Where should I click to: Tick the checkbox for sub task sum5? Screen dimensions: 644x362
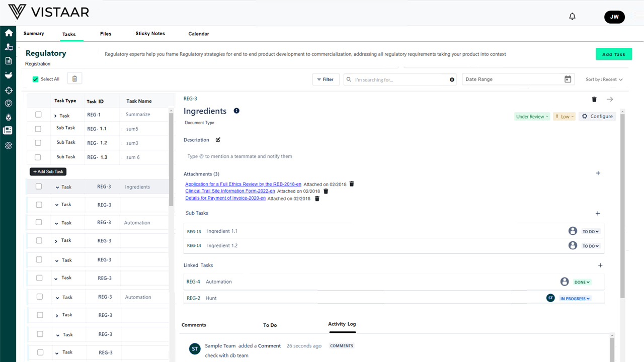(38, 129)
